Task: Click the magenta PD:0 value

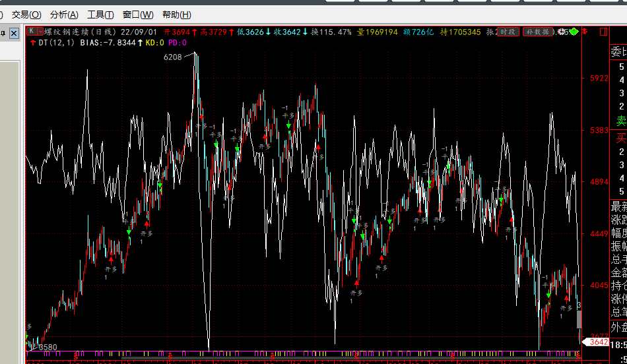Action: (177, 43)
